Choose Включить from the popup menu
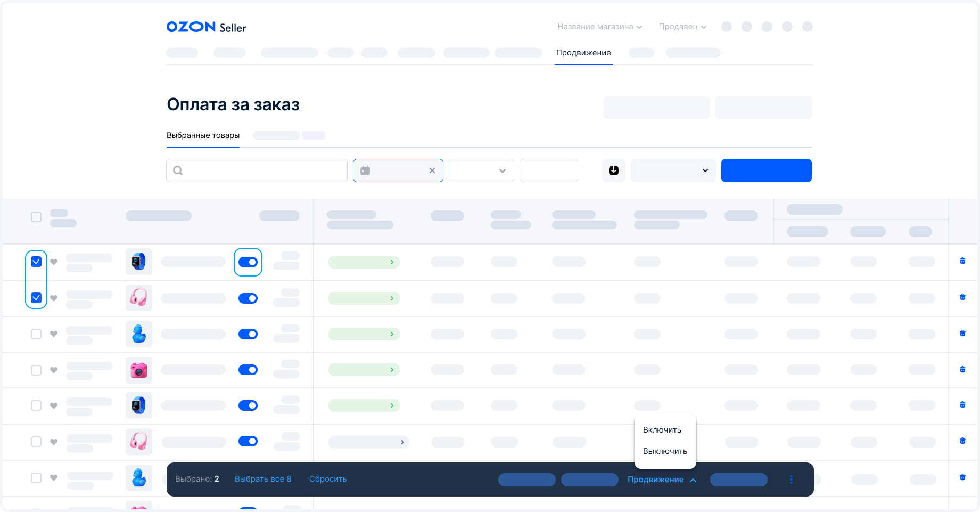The image size is (980, 512). 662,430
